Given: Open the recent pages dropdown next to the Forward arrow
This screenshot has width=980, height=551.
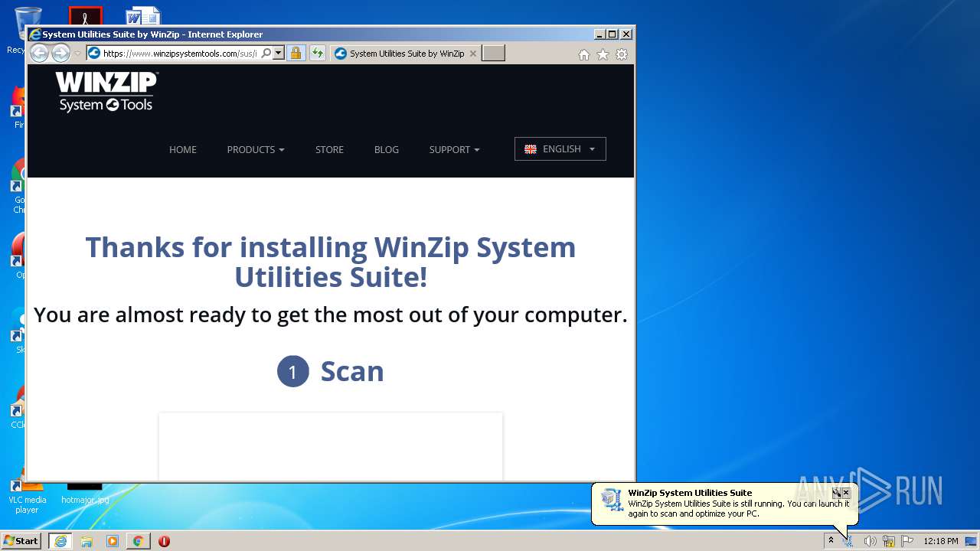Looking at the screenshot, I should [x=77, y=54].
